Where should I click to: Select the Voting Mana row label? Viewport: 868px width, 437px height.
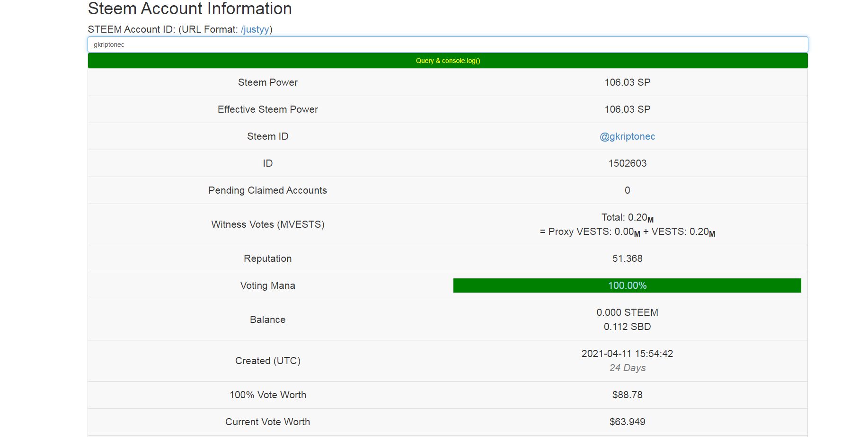[x=268, y=285]
